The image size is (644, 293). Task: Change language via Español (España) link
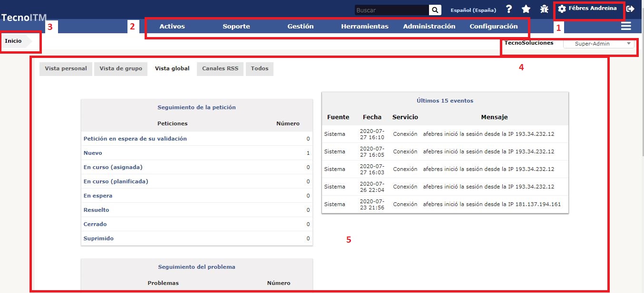click(473, 10)
